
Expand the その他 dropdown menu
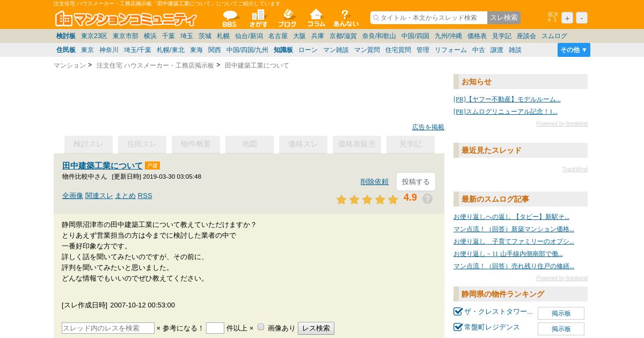point(574,50)
